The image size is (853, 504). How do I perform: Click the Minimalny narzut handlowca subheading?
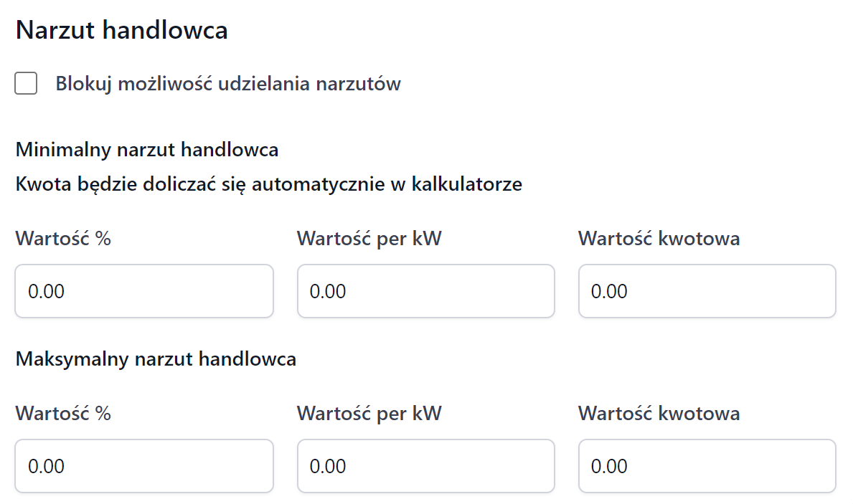tap(147, 150)
